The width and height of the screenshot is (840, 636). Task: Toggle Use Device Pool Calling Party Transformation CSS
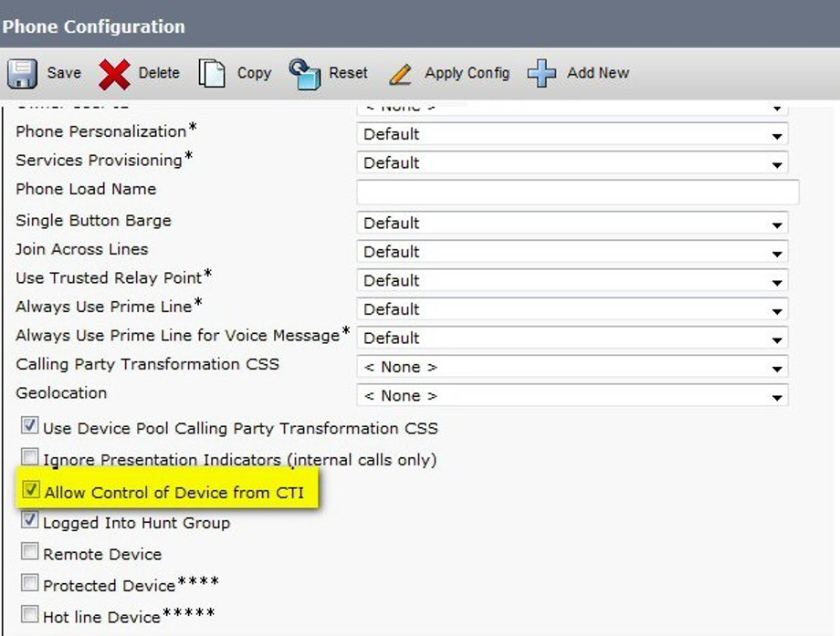(x=30, y=426)
